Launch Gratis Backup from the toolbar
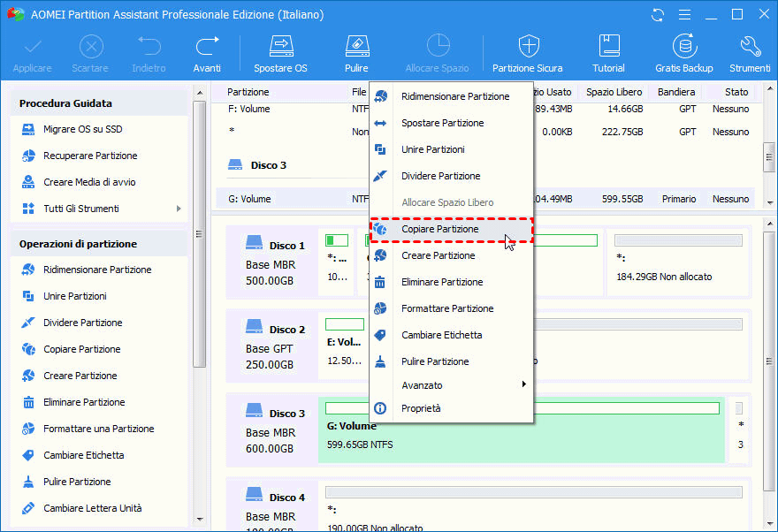Image resolution: width=778 pixels, height=532 pixels. tap(684, 54)
